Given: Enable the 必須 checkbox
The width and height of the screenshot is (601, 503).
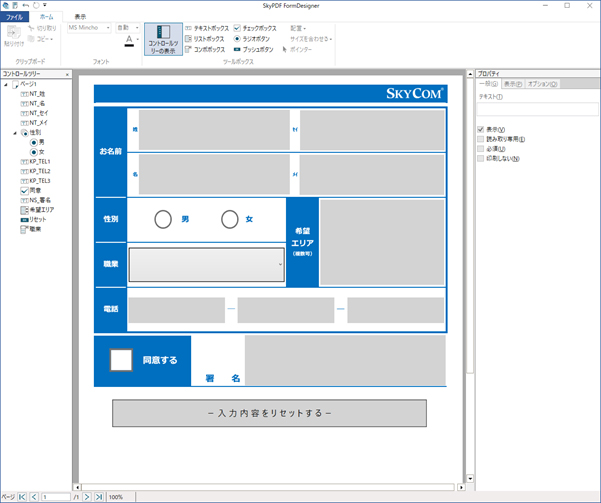Looking at the screenshot, I should [x=481, y=148].
